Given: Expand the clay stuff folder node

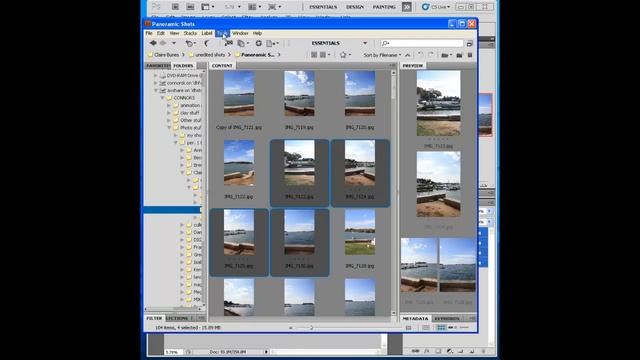Looking at the screenshot, I should tap(169, 113).
